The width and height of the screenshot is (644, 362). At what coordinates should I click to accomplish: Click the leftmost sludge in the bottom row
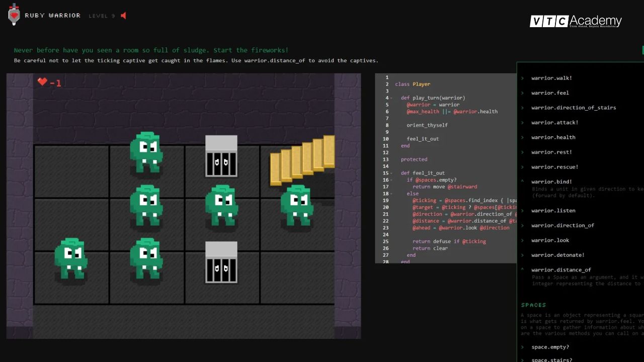(70, 258)
